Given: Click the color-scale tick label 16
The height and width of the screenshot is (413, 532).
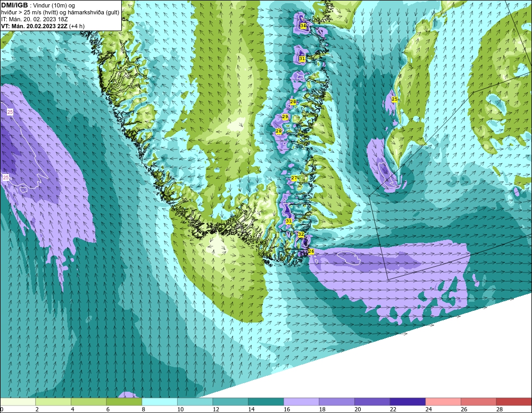Looking at the screenshot, I should (x=287, y=409).
